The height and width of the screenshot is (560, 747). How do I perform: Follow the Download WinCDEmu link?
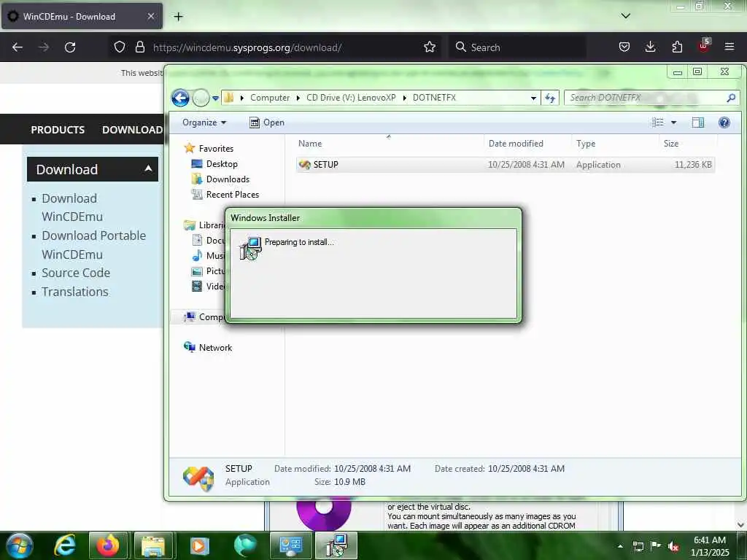pyautogui.click(x=72, y=208)
